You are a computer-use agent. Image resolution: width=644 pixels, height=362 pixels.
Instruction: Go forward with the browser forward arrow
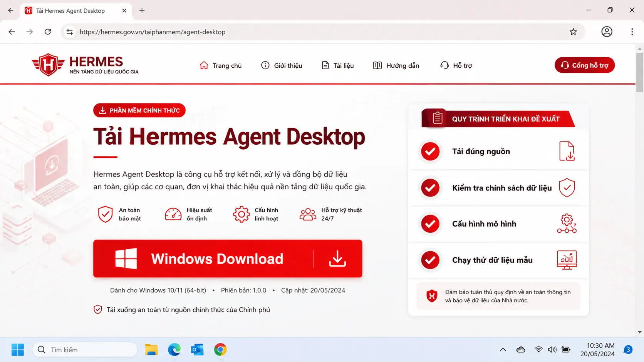click(30, 32)
